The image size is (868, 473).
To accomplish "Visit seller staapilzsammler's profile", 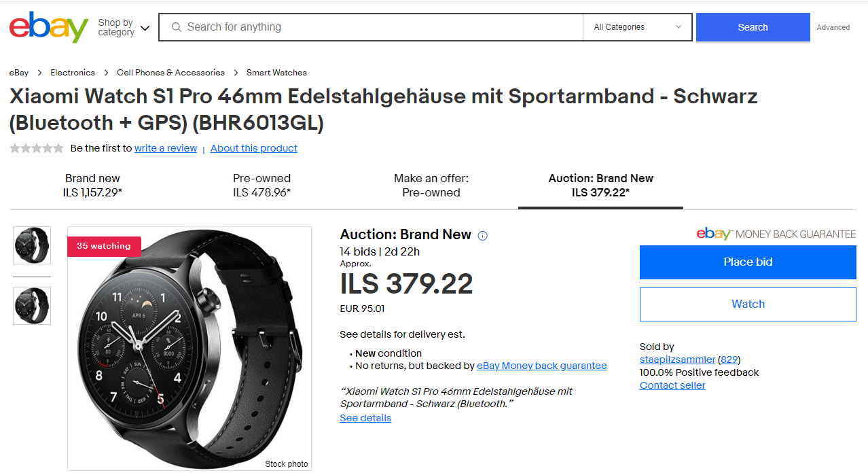I will pyautogui.click(x=677, y=360).
